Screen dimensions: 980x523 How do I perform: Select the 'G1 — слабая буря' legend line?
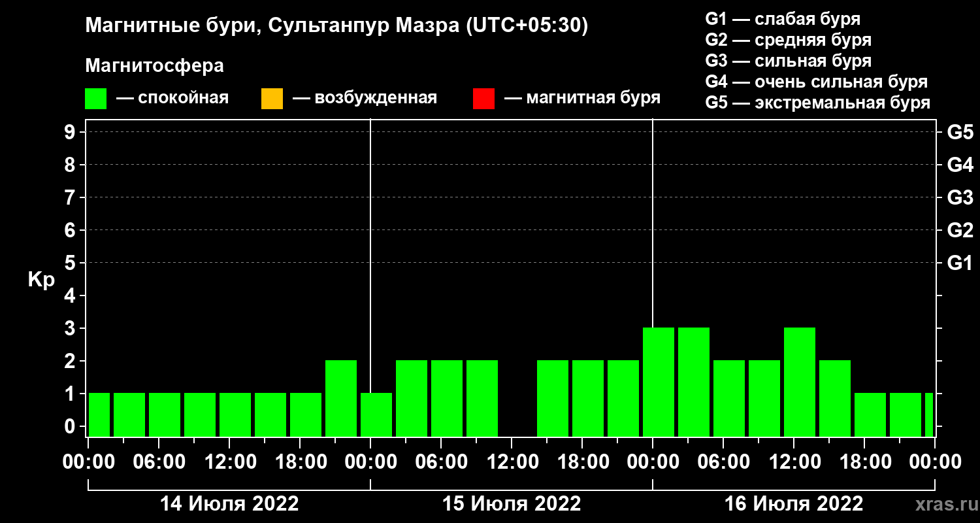click(x=783, y=19)
